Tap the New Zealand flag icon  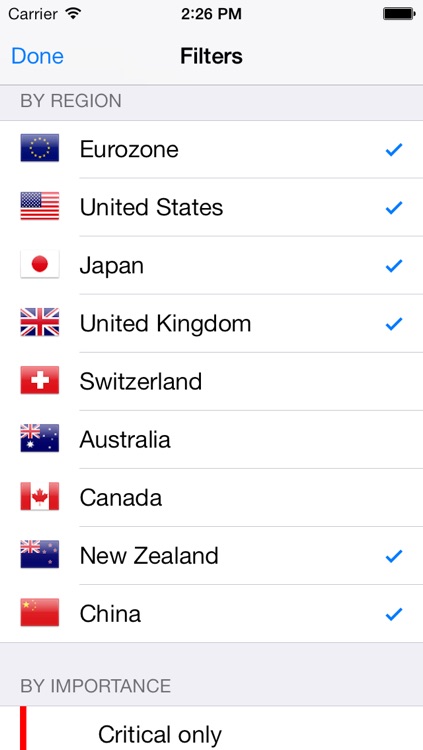click(40, 554)
